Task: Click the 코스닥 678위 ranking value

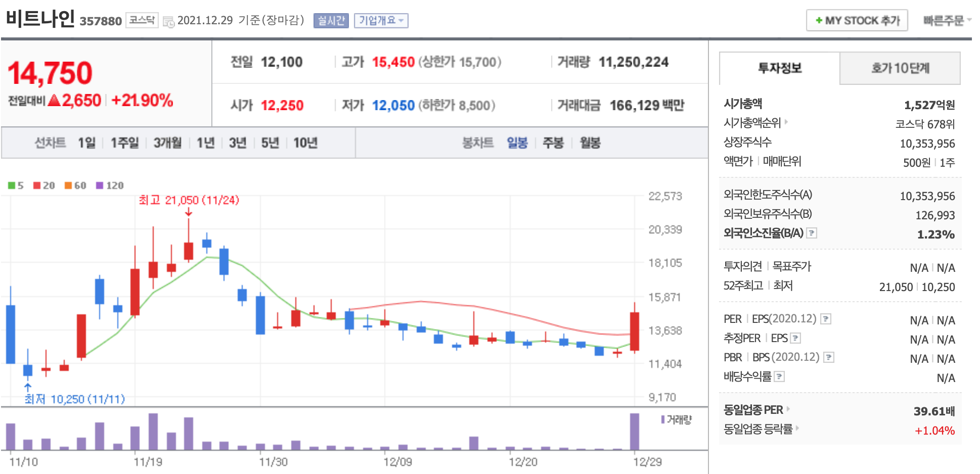Action: 925,124
